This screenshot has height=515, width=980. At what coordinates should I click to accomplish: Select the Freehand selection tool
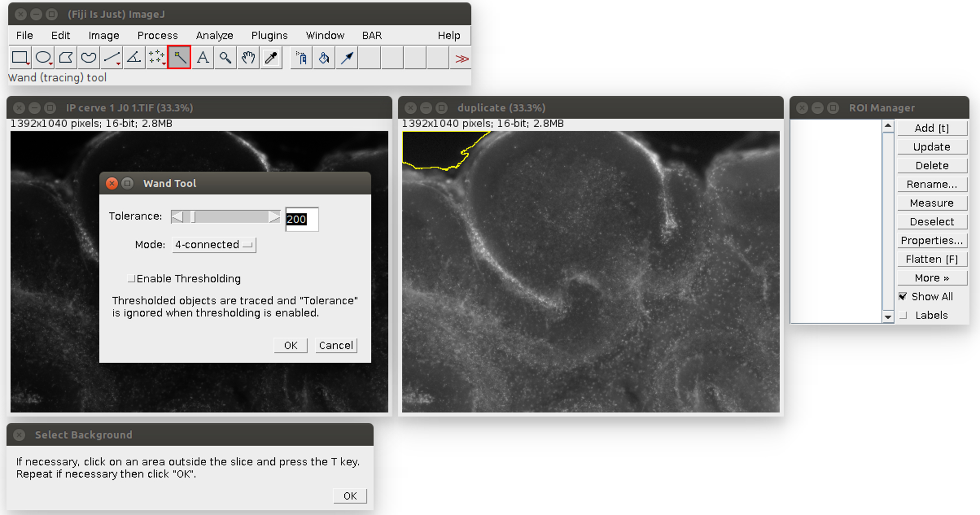(89, 58)
